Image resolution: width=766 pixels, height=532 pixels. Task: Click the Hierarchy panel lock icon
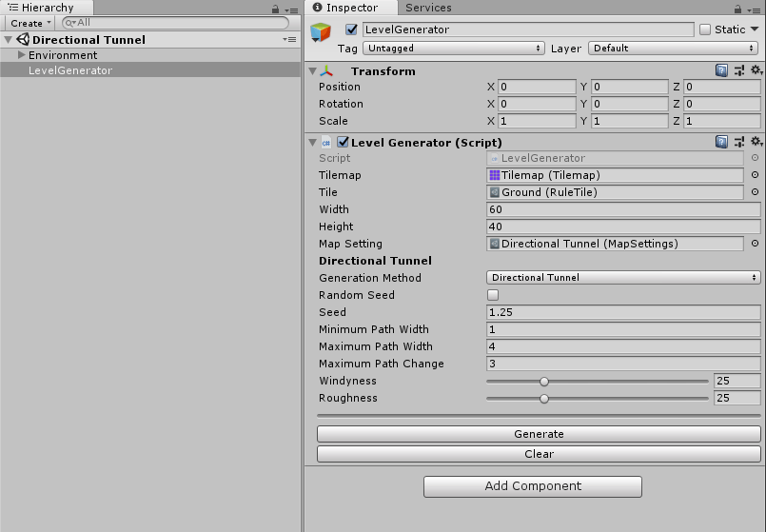coord(276,10)
